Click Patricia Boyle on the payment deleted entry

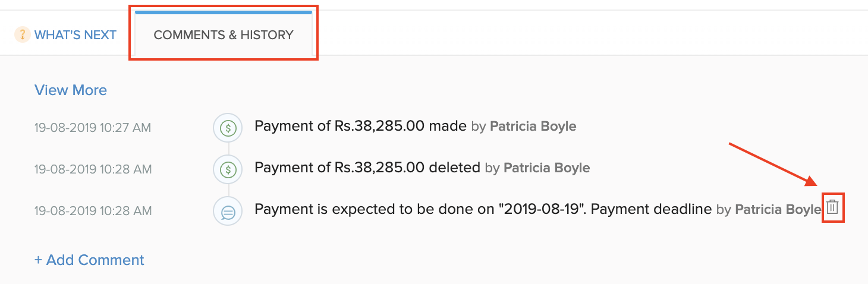point(546,168)
